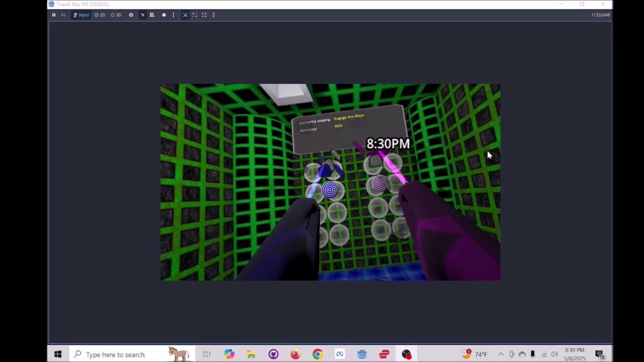Open the notification center showing 18 alerts
This screenshot has width=644, height=362.
click(599, 354)
